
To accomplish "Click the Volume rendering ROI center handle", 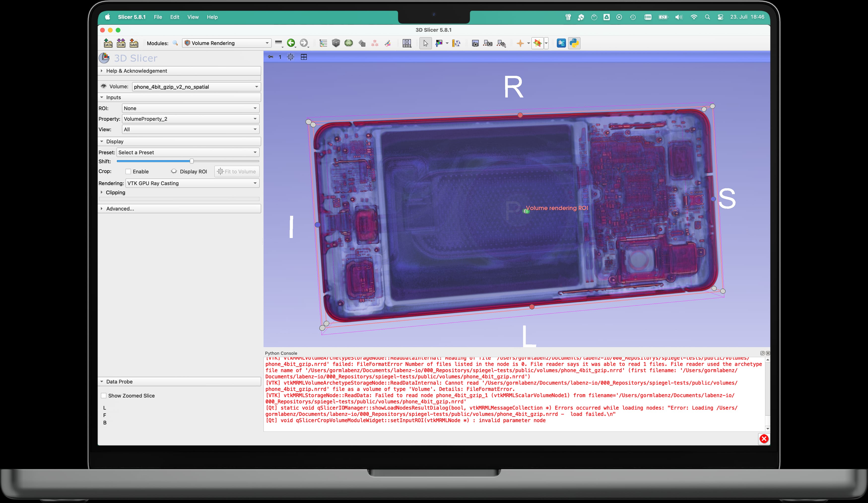I will tap(526, 211).
